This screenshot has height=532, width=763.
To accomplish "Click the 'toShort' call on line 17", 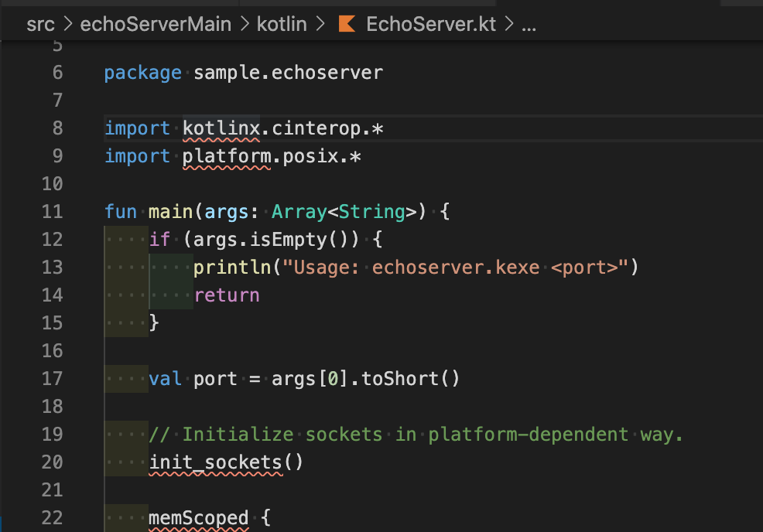I will pos(399,379).
